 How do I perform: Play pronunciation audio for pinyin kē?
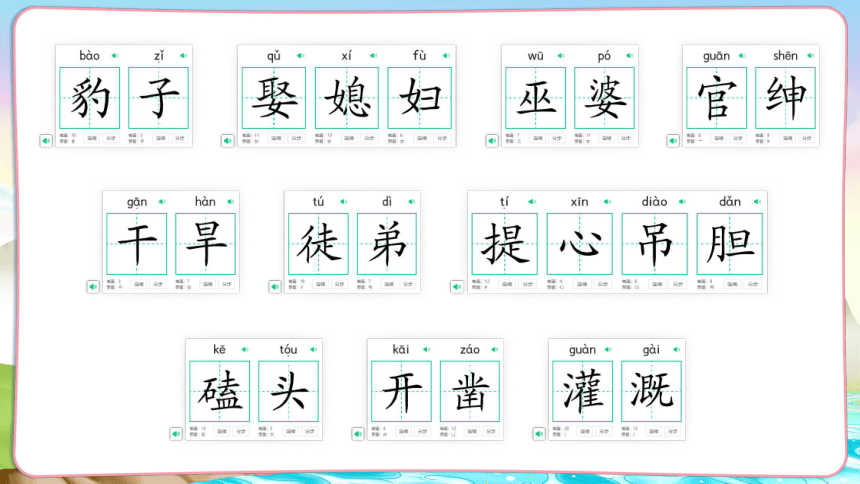tap(245, 349)
